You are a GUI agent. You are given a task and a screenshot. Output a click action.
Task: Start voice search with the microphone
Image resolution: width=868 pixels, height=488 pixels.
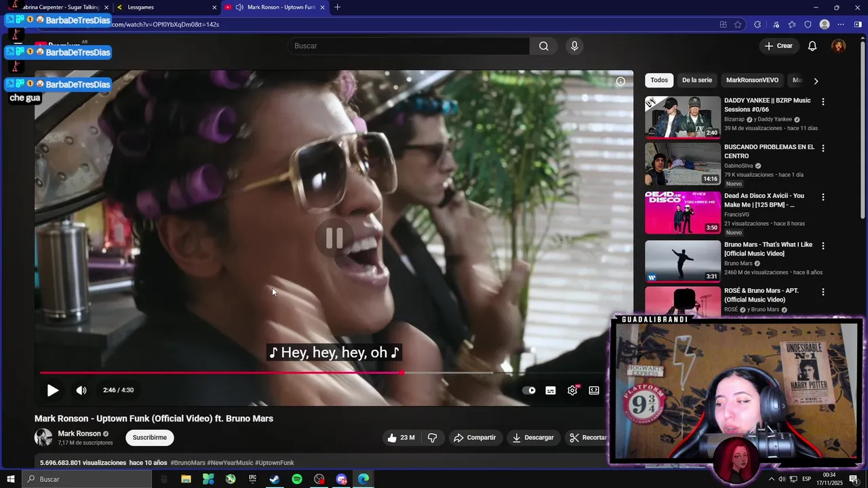(x=574, y=46)
